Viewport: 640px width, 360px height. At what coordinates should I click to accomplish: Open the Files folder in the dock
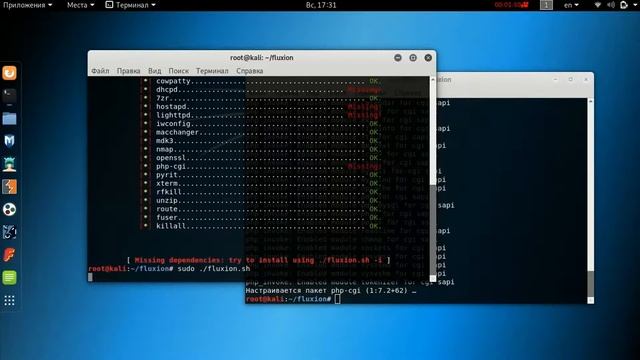coord(9,119)
